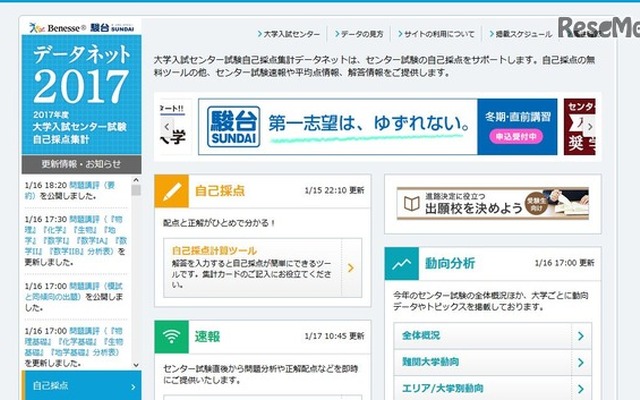Open the 自己採点計算ツール box arrow
Image resolution: width=640 pixels, height=400 pixels.
click(351, 268)
